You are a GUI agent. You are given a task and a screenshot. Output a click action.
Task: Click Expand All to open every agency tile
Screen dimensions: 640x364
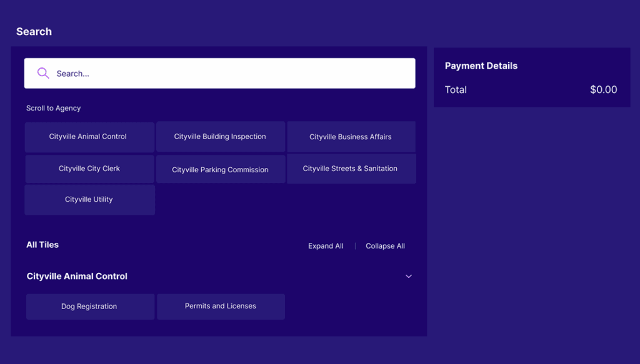(326, 246)
